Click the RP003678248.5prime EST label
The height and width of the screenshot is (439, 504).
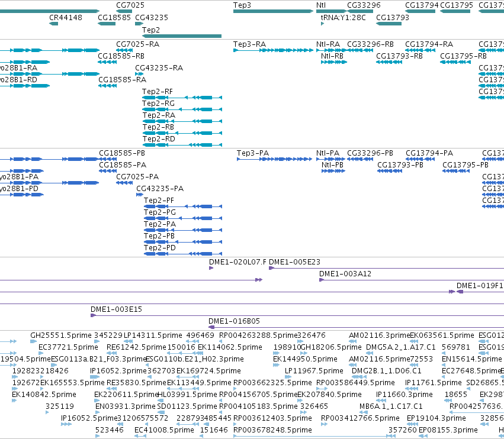click(272, 430)
